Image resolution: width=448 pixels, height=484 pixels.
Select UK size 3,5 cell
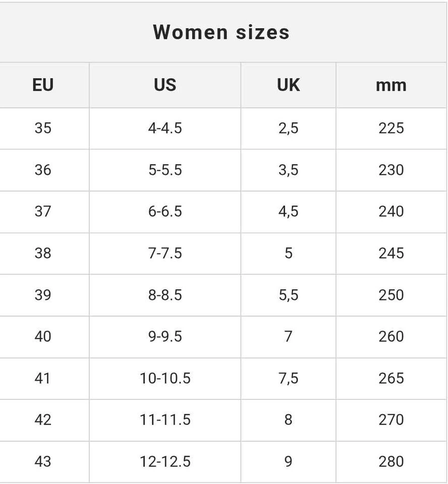point(288,170)
